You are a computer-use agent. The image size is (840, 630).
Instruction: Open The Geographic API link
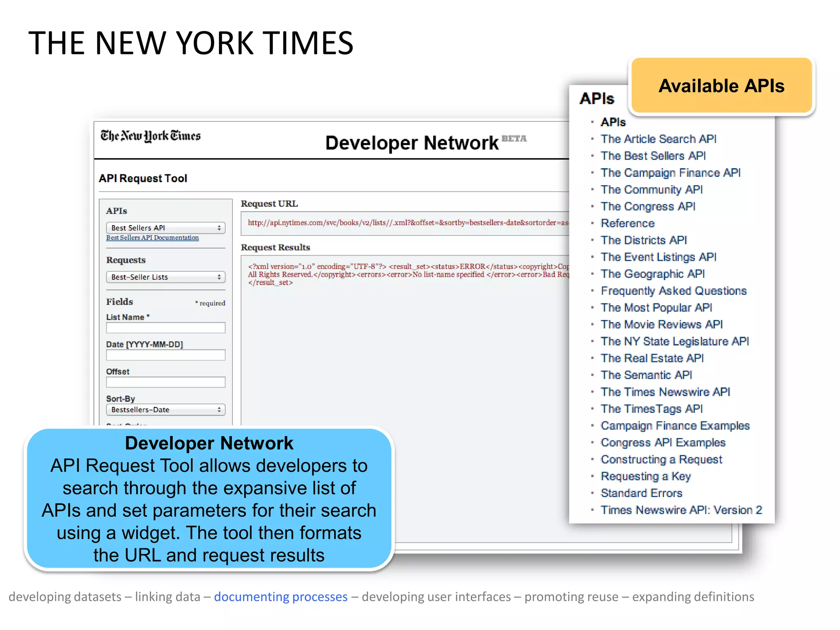[x=653, y=274]
